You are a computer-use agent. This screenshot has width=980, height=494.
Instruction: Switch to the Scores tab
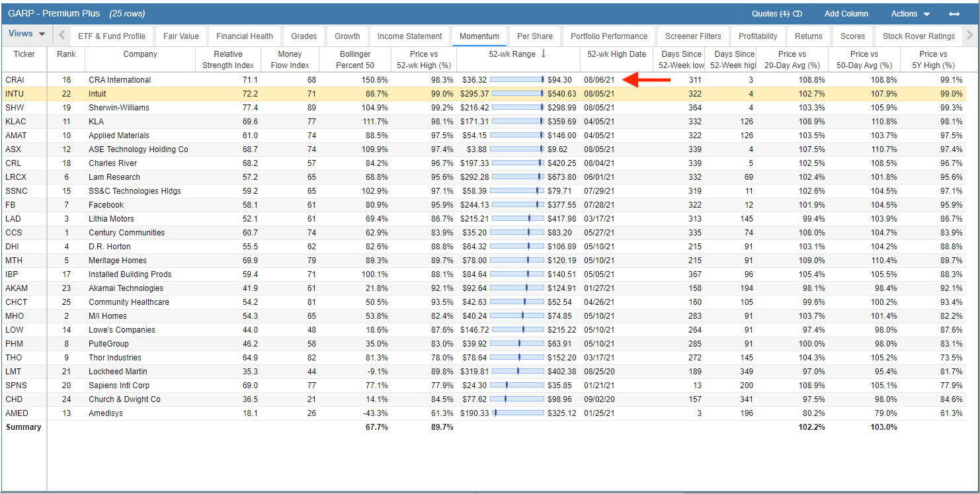coord(853,36)
